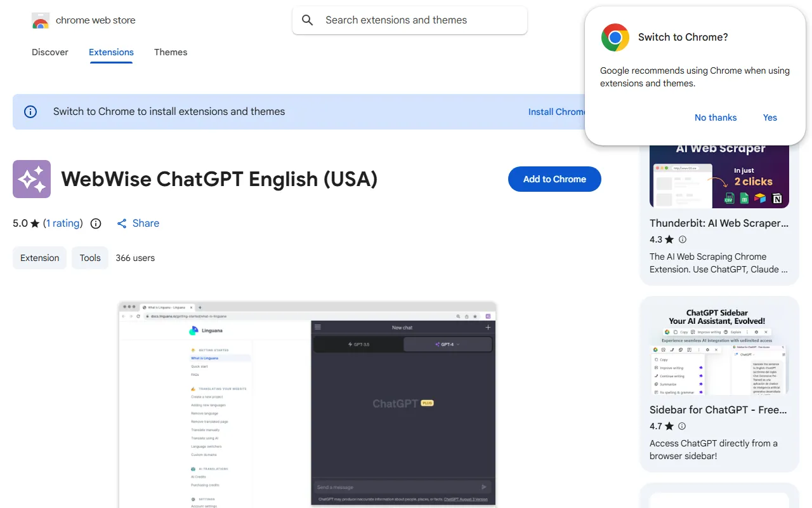Click the WebWise ChatGPT extension icon
This screenshot has width=812, height=508.
tap(32, 179)
